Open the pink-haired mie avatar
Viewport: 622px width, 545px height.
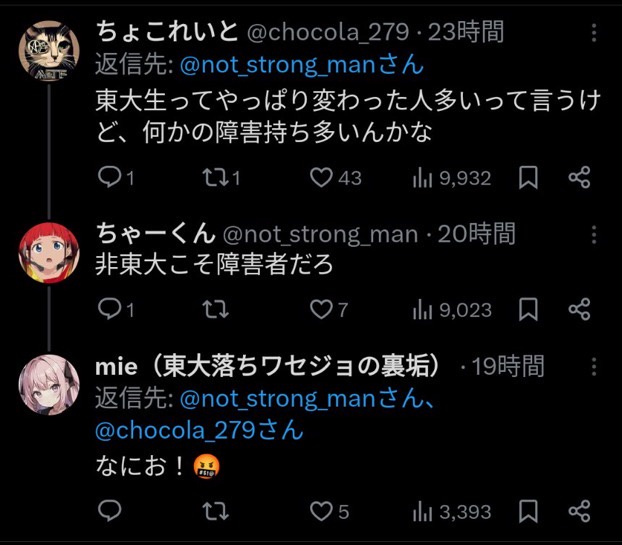tap(49, 385)
